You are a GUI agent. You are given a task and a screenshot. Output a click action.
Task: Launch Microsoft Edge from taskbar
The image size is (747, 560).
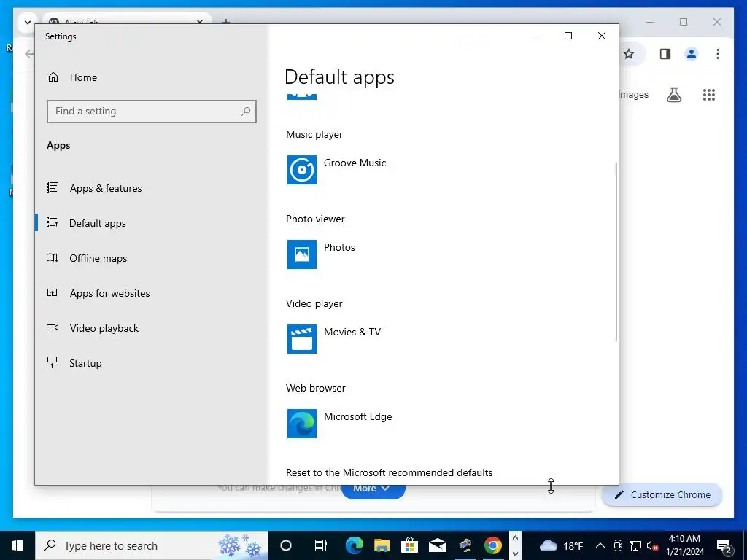[x=354, y=545]
